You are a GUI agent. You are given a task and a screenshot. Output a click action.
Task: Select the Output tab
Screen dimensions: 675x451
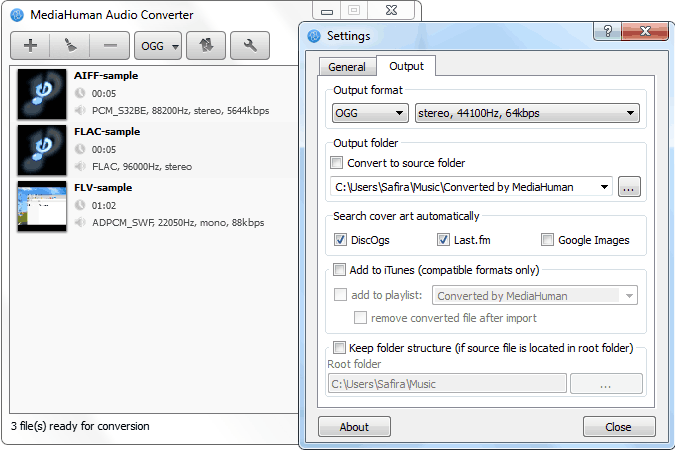406,66
